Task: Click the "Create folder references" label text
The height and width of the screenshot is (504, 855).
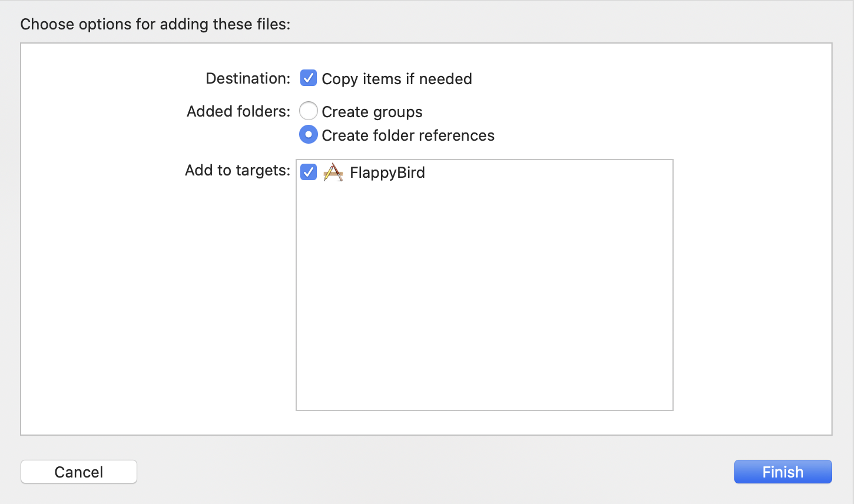Action: coord(407,135)
